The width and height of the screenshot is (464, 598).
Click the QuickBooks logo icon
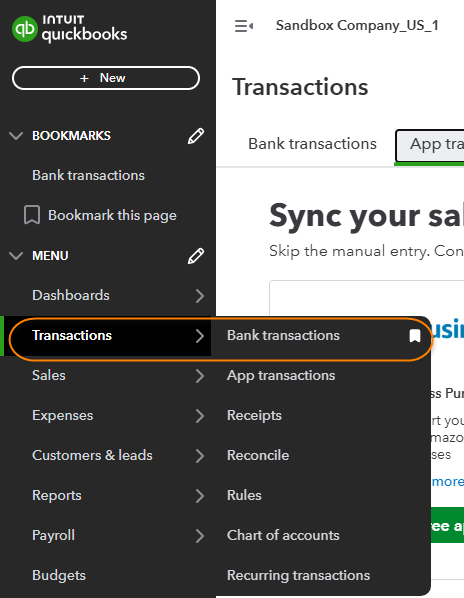point(25,29)
